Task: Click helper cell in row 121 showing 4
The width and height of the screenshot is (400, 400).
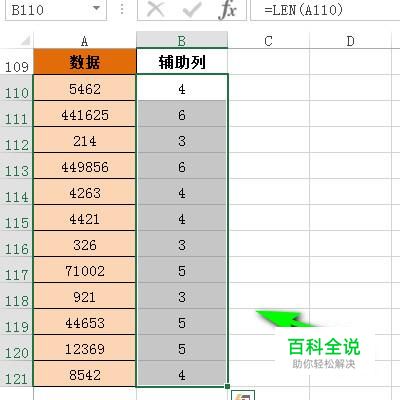Action: pos(182,374)
